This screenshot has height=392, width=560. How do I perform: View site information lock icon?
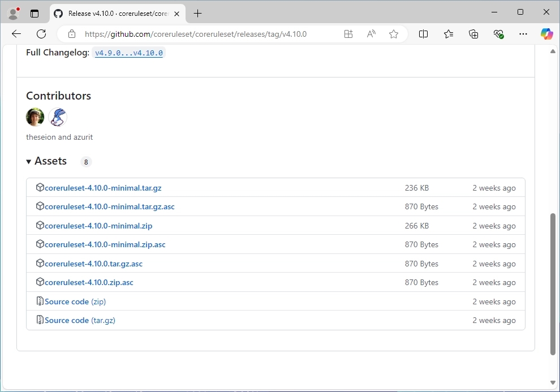pos(72,34)
